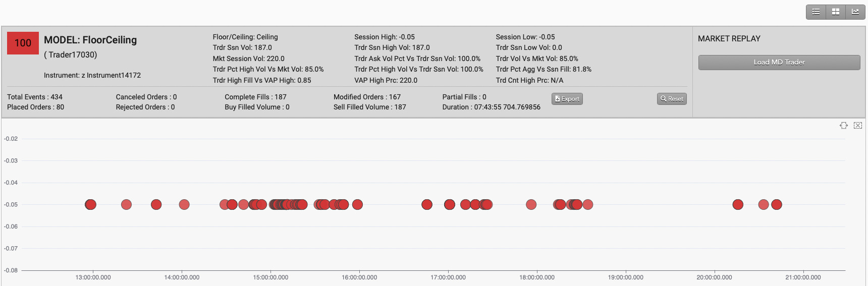Image resolution: width=868 pixels, height=286 pixels.
Task: Switch to the line chart view icon
Action: coord(855,12)
